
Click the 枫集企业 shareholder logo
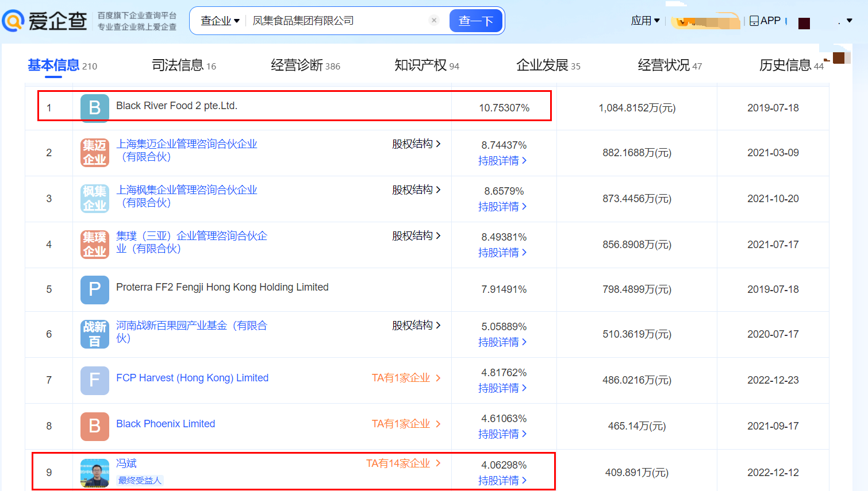coord(95,199)
